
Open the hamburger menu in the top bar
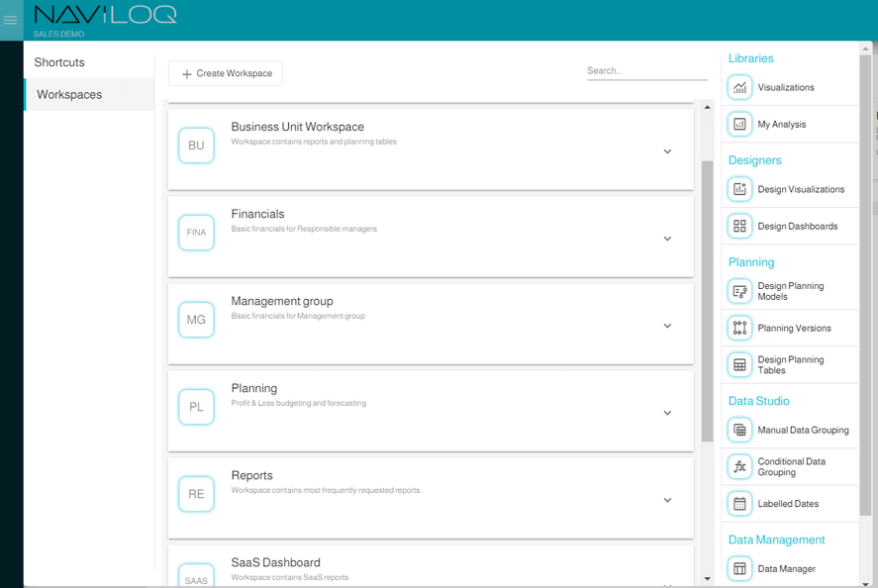tap(10, 20)
